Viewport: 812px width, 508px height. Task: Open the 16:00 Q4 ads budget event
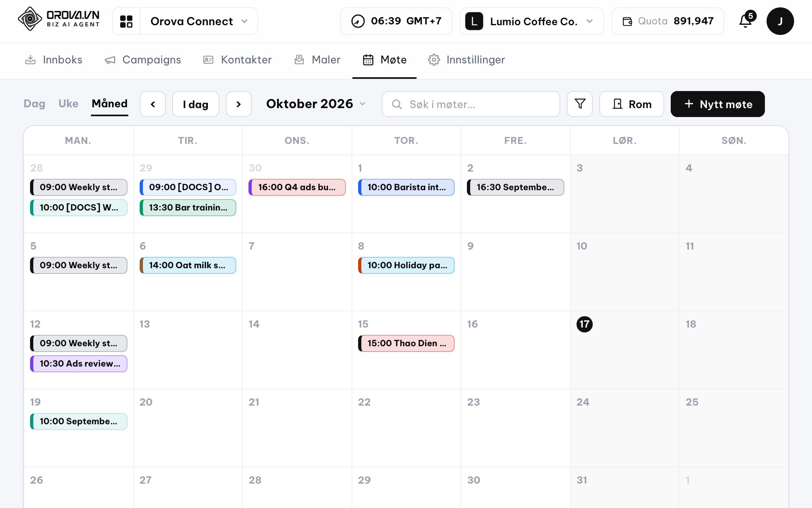(297, 187)
